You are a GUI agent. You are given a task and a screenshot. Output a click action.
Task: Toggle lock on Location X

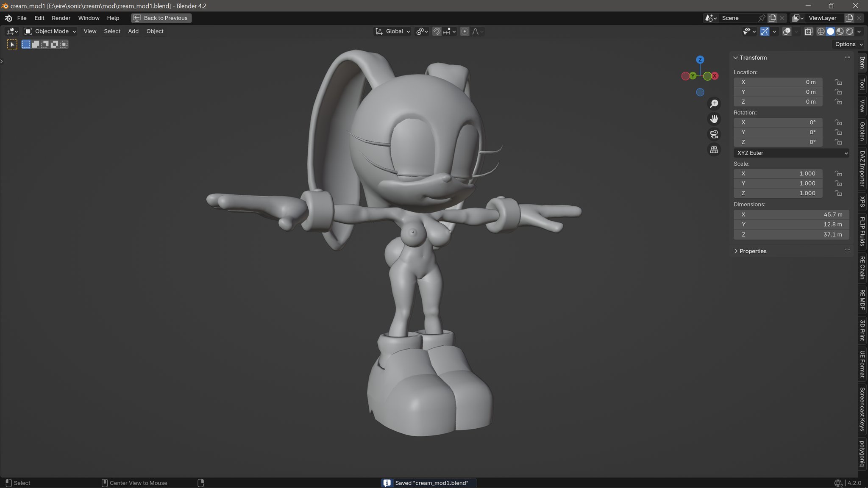(x=838, y=82)
